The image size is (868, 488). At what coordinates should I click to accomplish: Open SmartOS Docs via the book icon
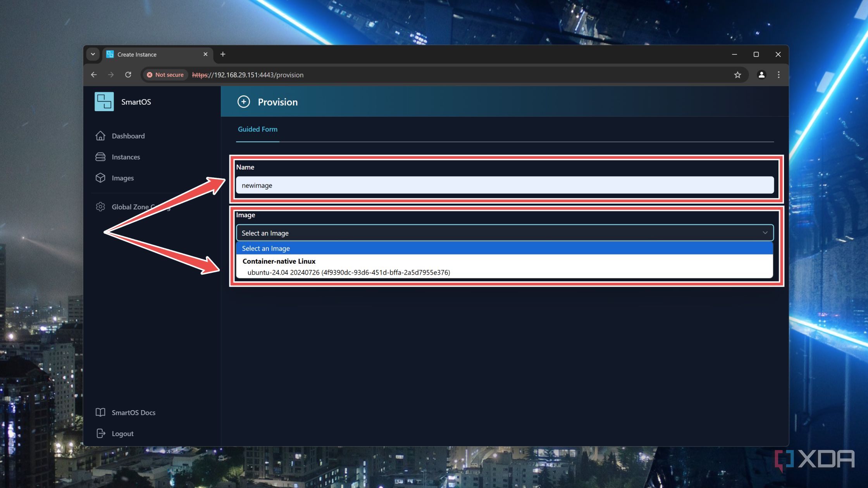pos(101,412)
